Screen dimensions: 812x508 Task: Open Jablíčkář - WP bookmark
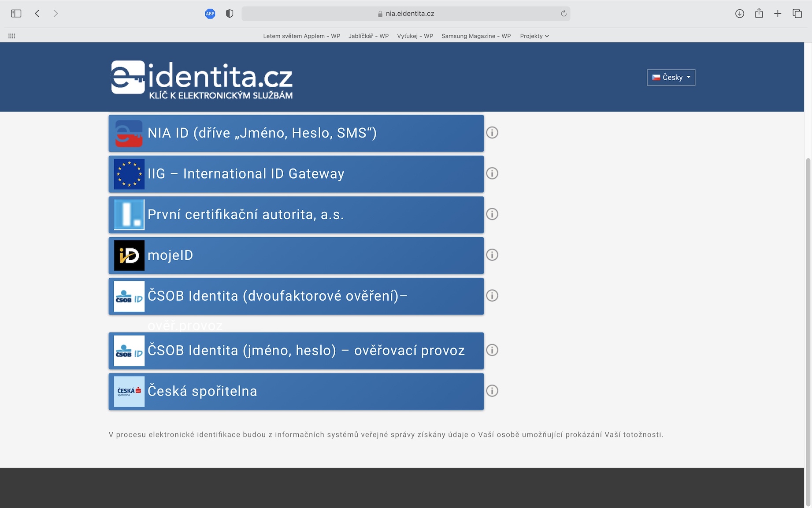[x=369, y=36]
